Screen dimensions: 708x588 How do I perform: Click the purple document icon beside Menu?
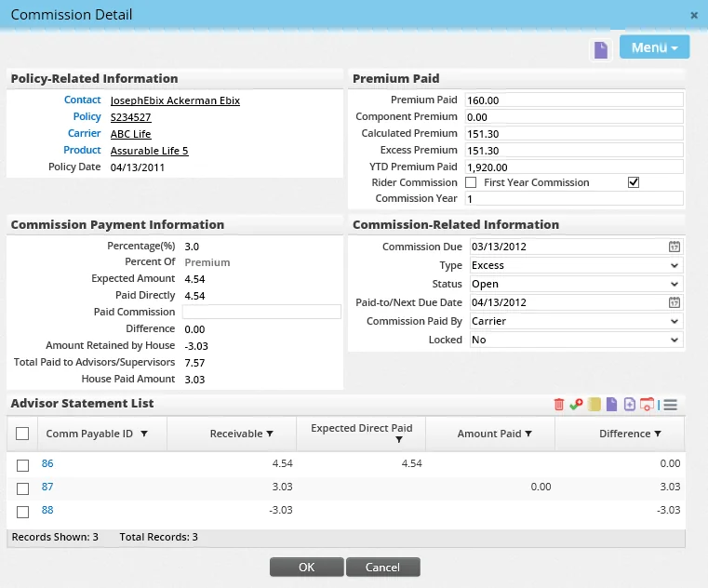coord(601,49)
